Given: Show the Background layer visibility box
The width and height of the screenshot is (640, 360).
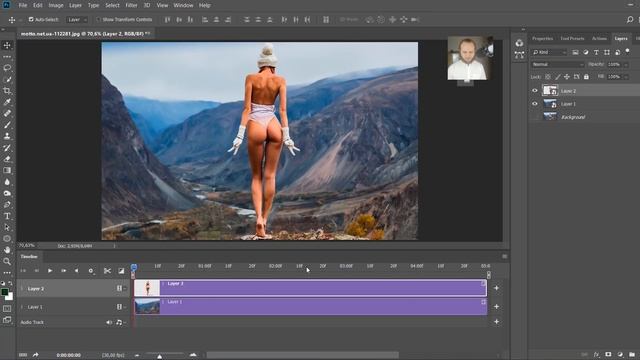Looking at the screenshot, I should [x=535, y=117].
